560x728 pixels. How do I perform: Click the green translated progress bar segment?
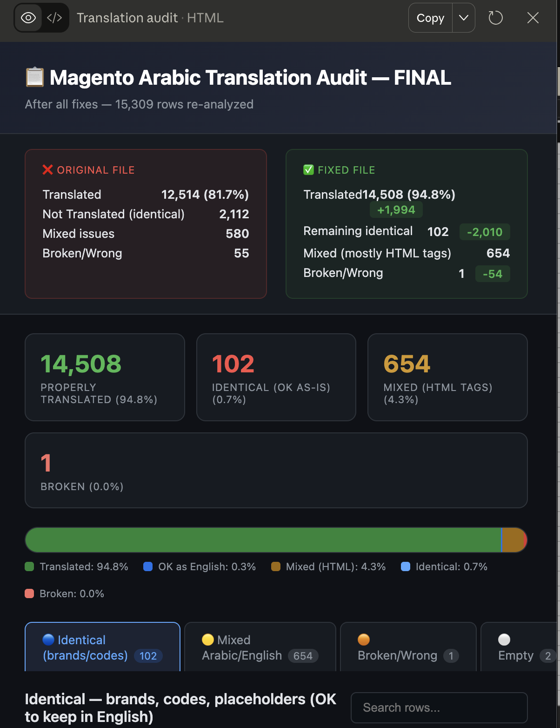click(263, 540)
